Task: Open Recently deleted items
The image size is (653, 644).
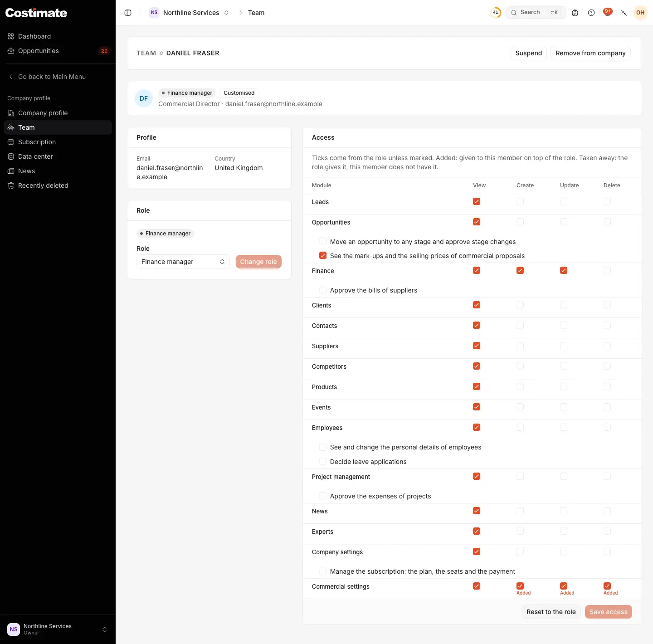Action: (58, 185)
